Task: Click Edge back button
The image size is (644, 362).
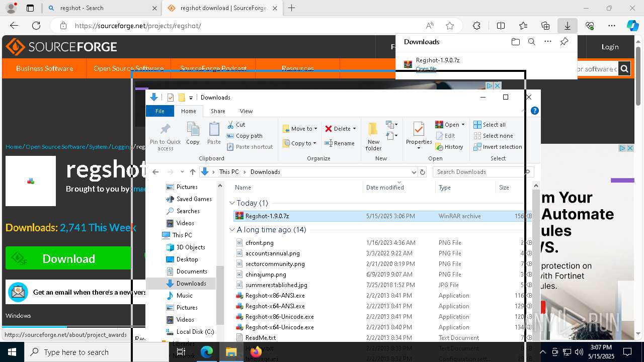Action: point(14,26)
